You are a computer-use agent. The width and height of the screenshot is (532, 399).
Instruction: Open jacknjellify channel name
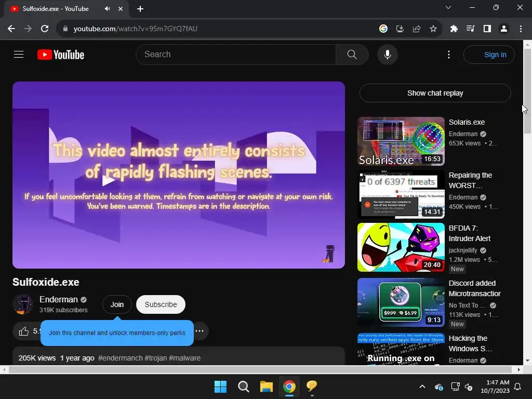pos(463,250)
